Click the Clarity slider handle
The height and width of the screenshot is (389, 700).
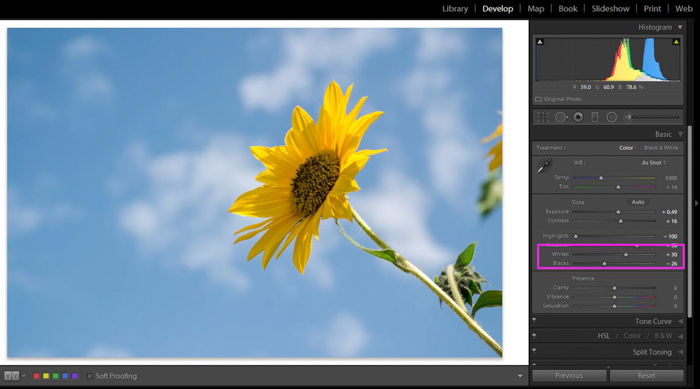(615, 288)
